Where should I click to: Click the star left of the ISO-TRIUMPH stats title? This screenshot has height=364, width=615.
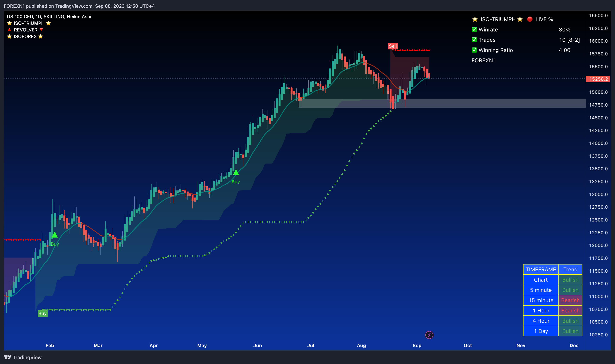point(475,19)
